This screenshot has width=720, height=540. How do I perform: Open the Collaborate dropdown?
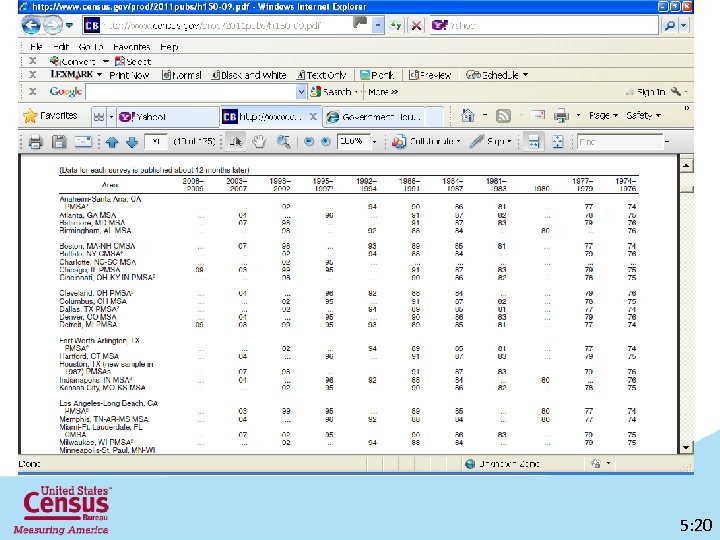pos(426,141)
